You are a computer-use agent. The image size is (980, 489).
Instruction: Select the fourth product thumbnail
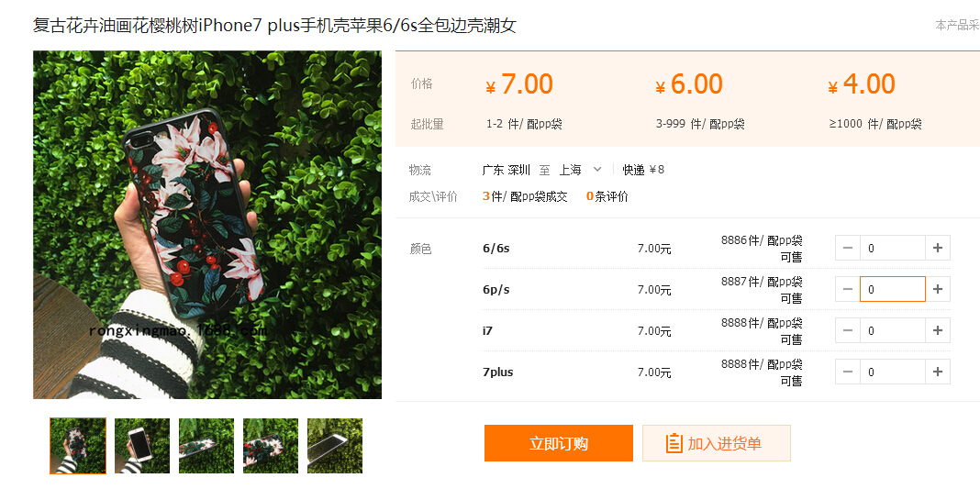pos(271,446)
